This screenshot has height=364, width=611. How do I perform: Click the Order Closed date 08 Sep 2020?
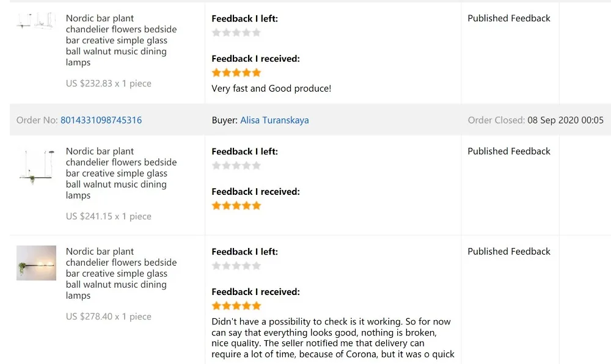tap(565, 120)
